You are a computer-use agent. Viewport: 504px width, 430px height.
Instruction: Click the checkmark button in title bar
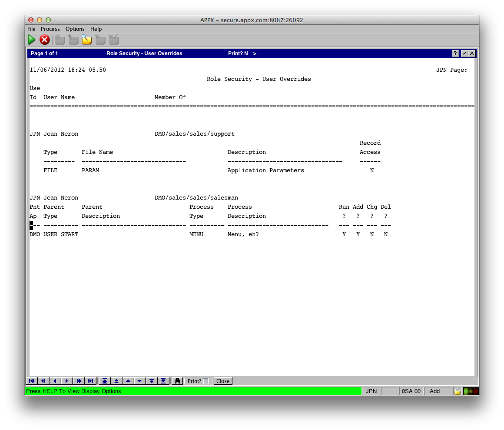click(x=464, y=53)
